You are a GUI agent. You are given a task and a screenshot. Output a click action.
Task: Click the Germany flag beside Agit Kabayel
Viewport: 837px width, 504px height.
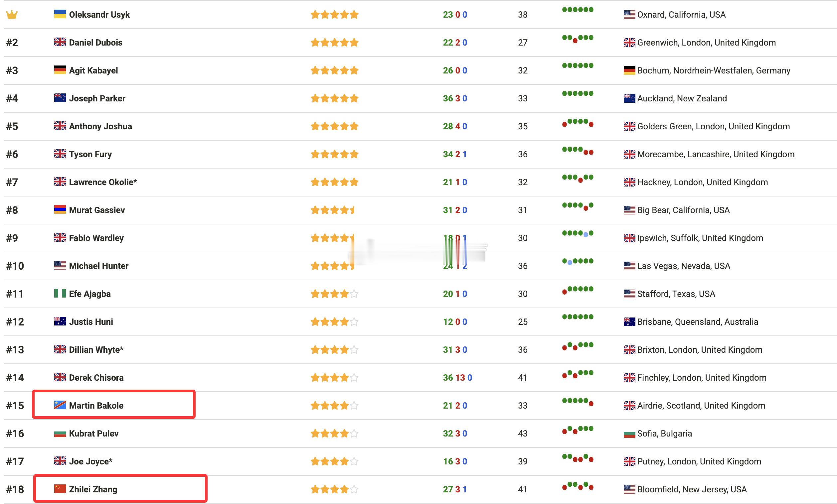(60, 70)
